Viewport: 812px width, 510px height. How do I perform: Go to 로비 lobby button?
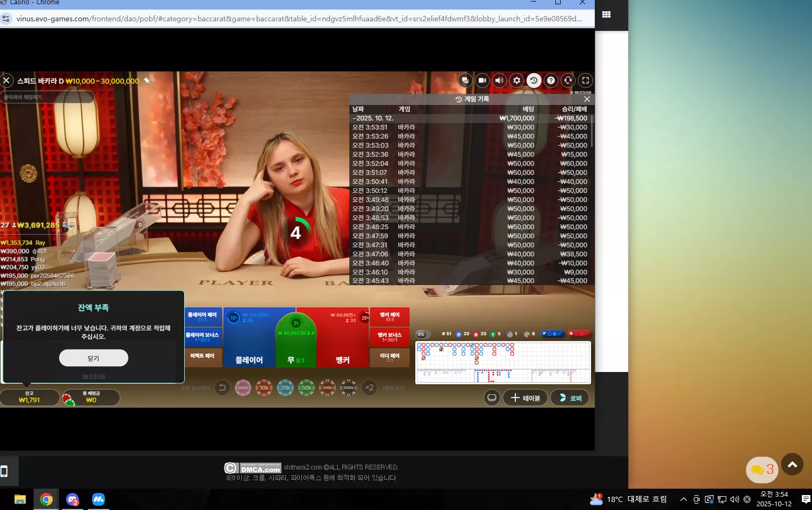coord(570,398)
